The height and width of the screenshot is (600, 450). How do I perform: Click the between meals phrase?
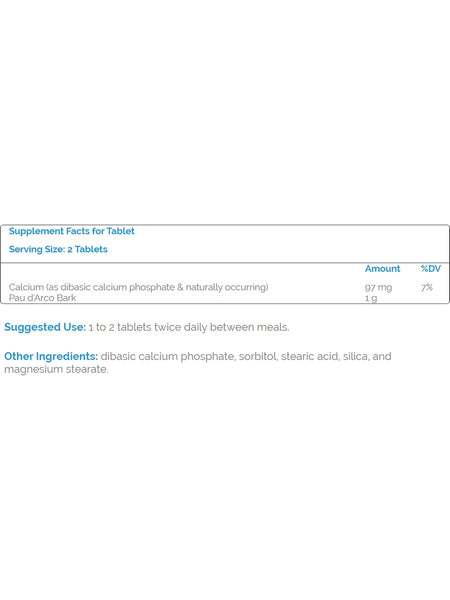click(x=249, y=327)
